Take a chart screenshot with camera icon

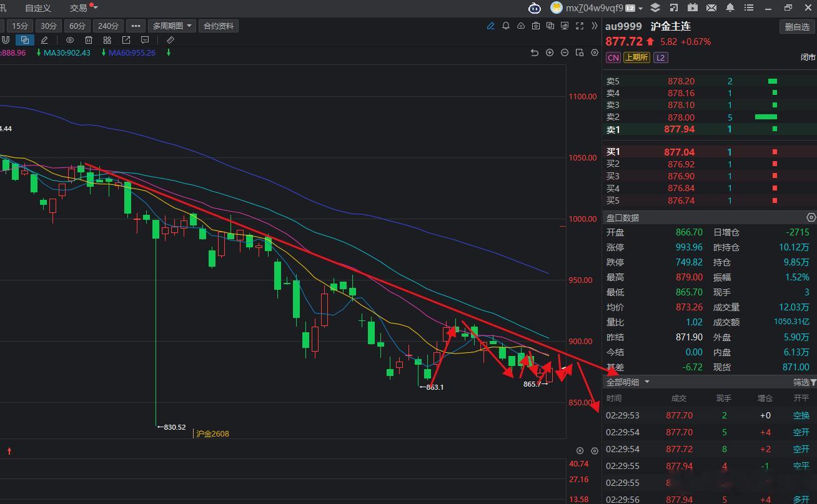[x=536, y=26]
